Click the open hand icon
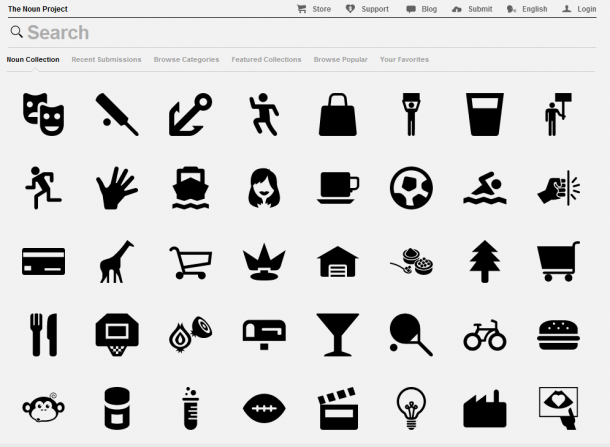 tap(117, 188)
